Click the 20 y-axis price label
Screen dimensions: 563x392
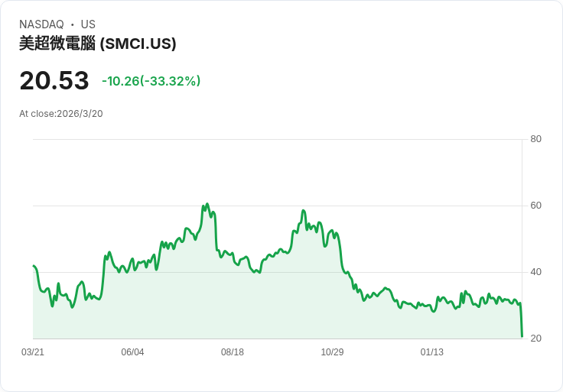536,339
